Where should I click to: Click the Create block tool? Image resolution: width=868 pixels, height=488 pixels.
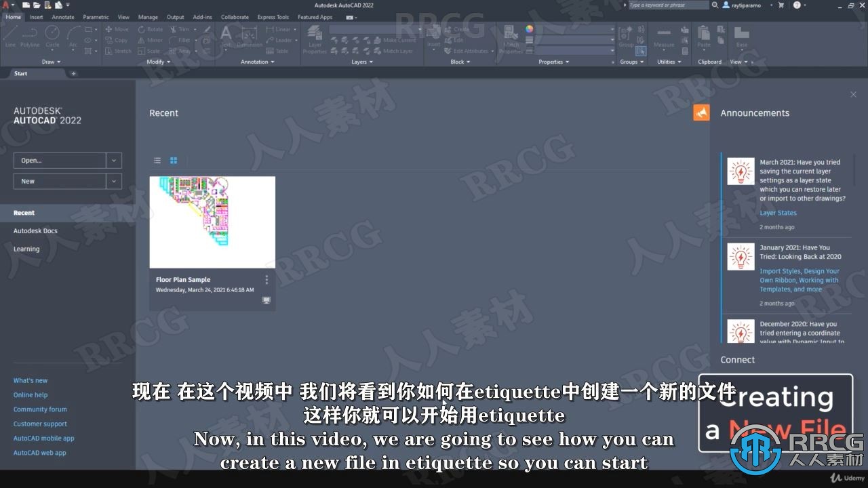[456, 29]
